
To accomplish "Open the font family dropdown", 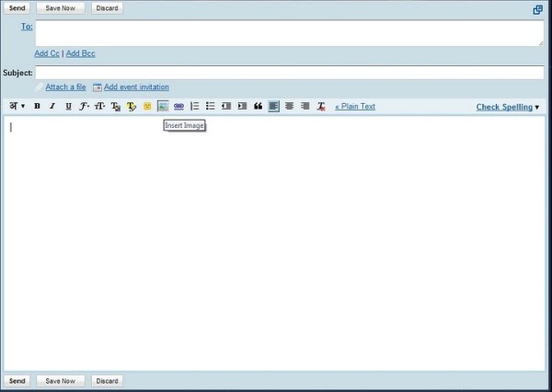I will [x=84, y=107].
